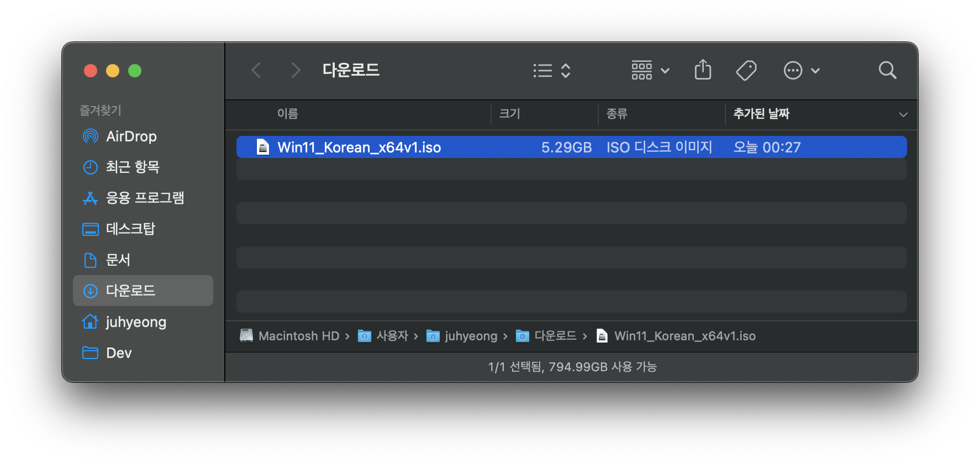Image resolution: width=980 pixels, height=464 pixels.
Task: Click the folder icon beside Dev
Action: click(90, 352)
